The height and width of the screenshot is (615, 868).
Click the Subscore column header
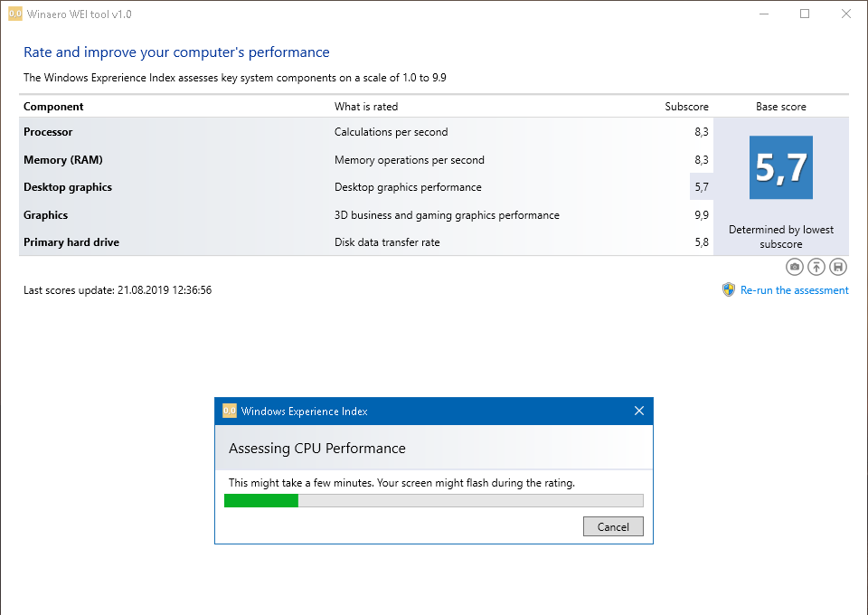pyautogui.click(x=686, y=107)
